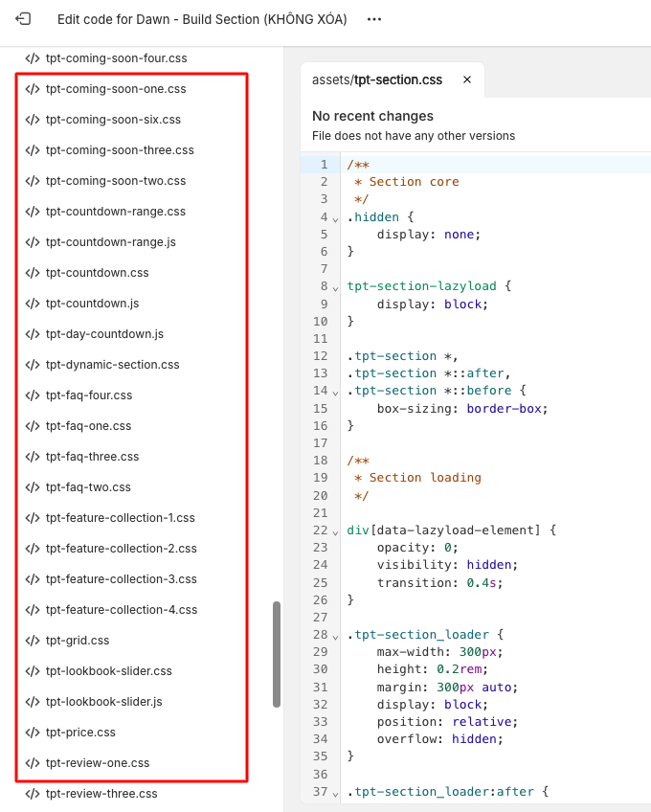This screenshot has width=651, height=812.
Task: Open file tpt-countdown-range.css
Action: [x=116, y=212]
